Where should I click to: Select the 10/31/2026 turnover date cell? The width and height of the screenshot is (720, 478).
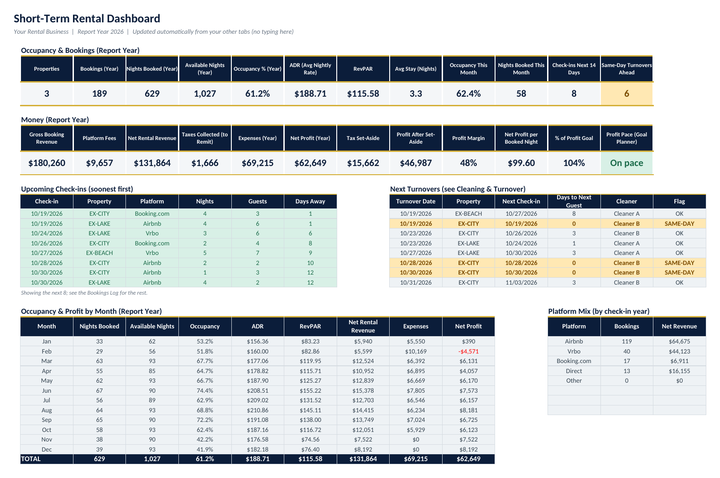pyautogui.click(x=416, y=283)
